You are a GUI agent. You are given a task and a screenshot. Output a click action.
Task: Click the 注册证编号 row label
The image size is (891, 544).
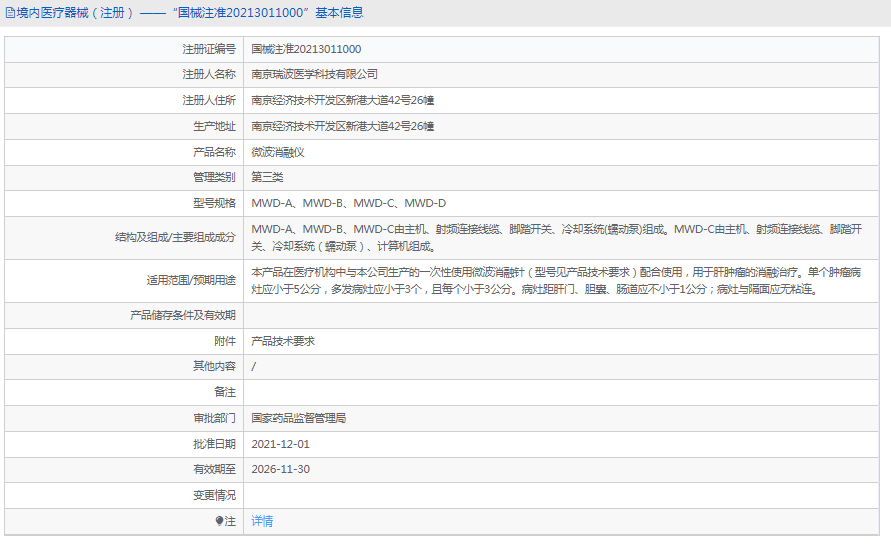(209, 49)
